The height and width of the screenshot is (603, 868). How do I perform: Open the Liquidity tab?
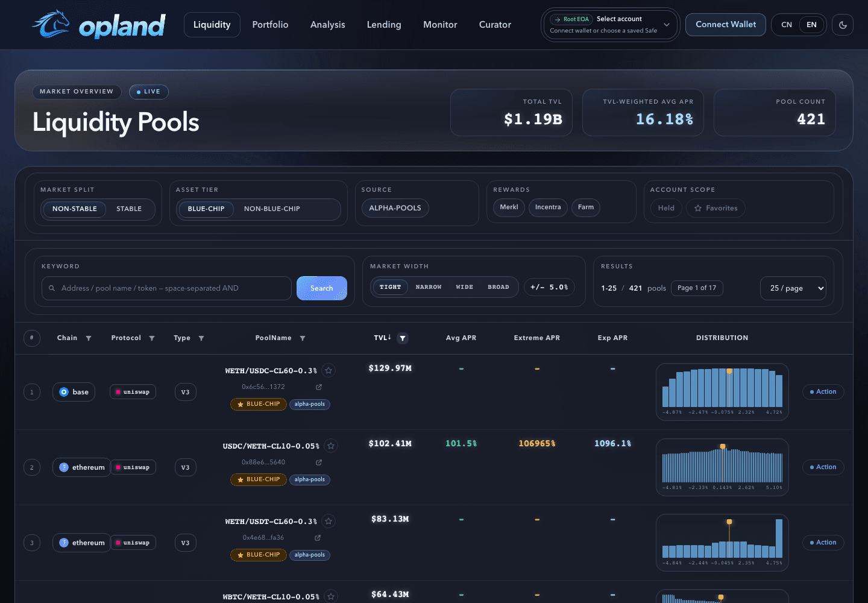[x=212, y=25]
